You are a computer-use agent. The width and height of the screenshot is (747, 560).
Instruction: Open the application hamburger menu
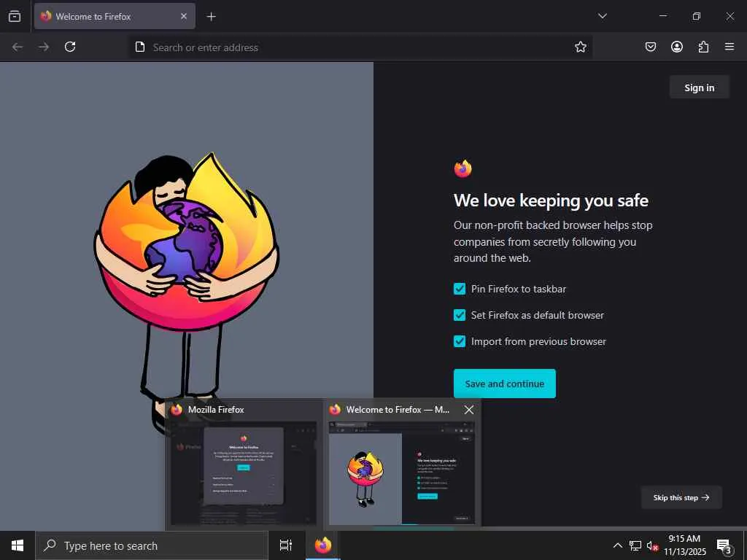[x=729, y=47]
